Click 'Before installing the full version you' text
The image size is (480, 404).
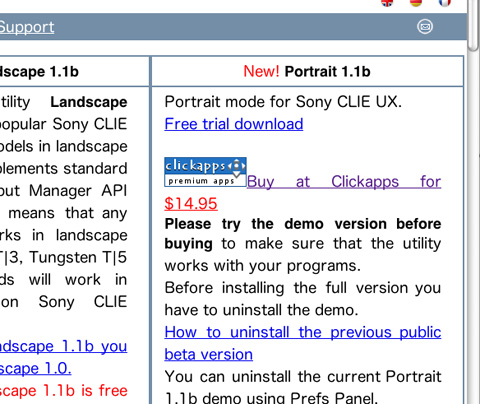[303, 288]
